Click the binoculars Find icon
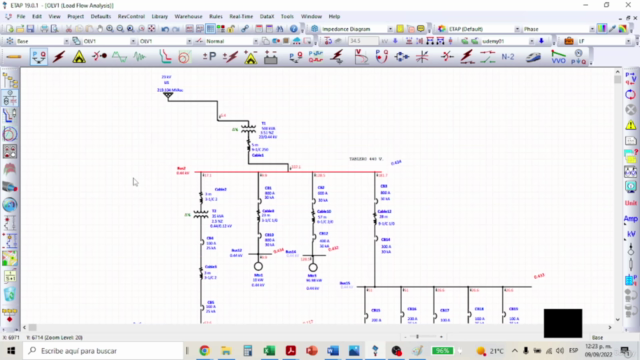Screen dimensions: 640x360 pos(280,29)
